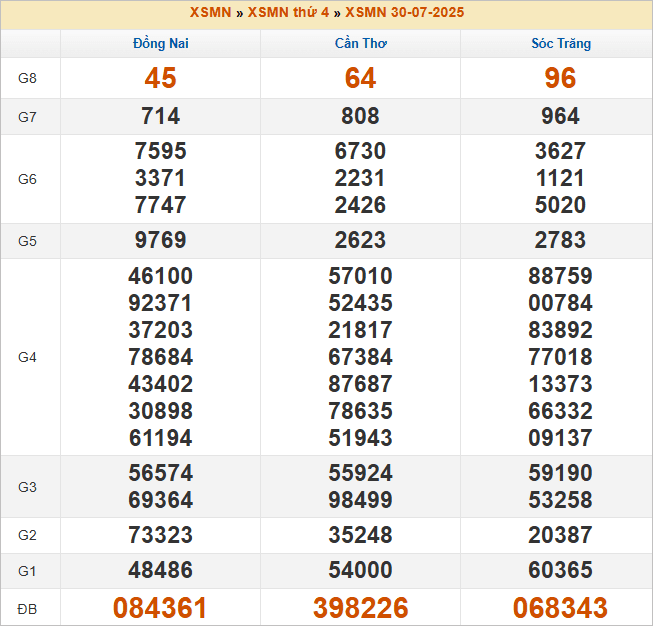Click G7 number 714

tap(161, 116)
